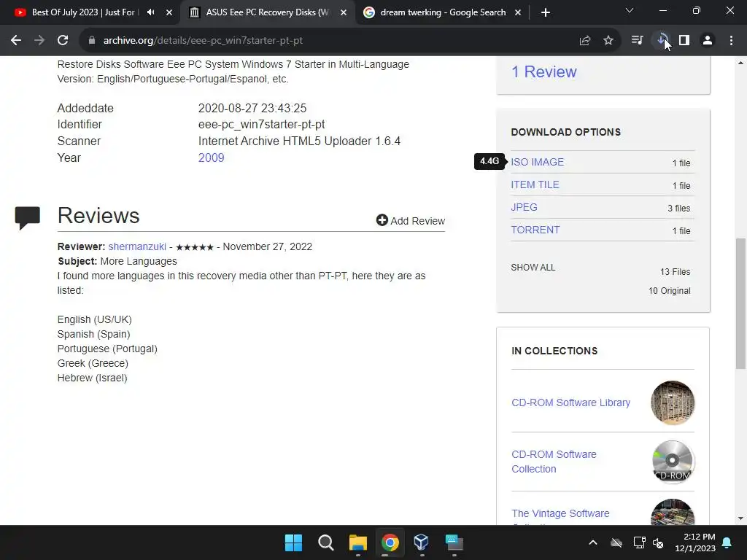Viewport: 747px width, 560px height.
Task: Open a new browser tab
Action: click(x=546, y=12)
